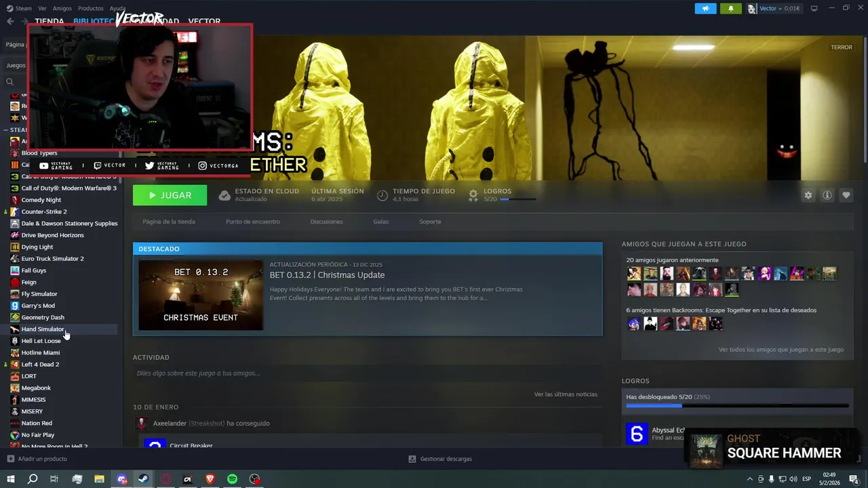Open the Ver menu
The width and height of the screenshot is (868, 488).
tap(42, 8)
